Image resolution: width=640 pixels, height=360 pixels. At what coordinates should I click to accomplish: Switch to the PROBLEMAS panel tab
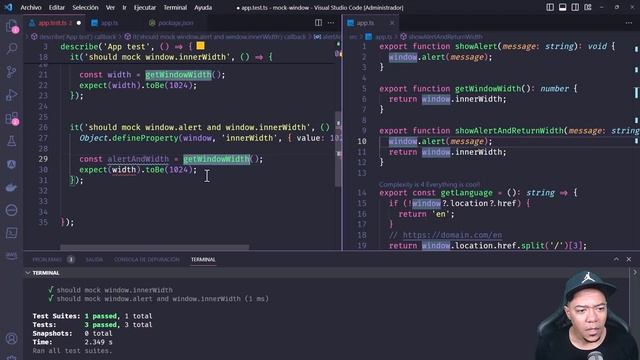tap(53, 259)
